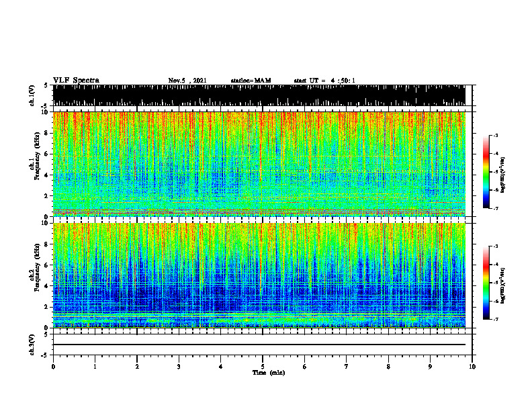Image resolution: width=532 pixels, height=411 pixels.
Task: Click time axis tick label "10"
Action: pyautogui.click(x=472, y=367)
